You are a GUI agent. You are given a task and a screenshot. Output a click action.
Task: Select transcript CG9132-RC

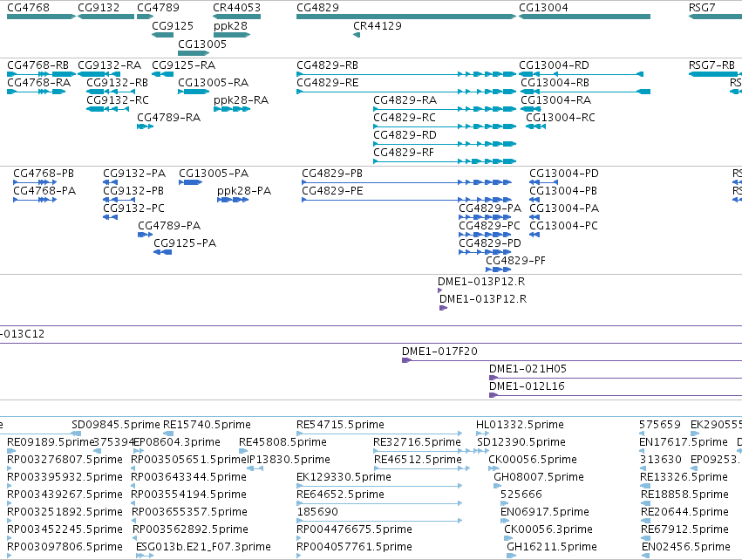point(118,100)
